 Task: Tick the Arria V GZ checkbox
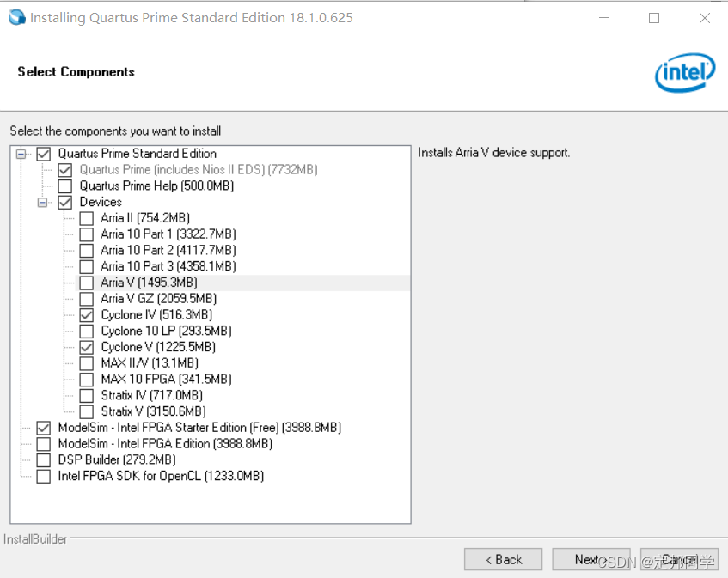86,299
